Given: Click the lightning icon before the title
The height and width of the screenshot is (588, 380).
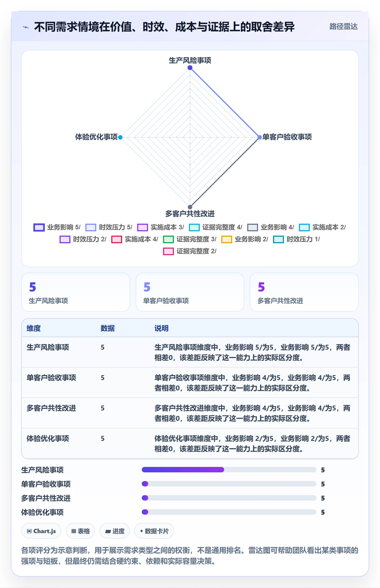Looking at the screenshot, I should 26,27.
